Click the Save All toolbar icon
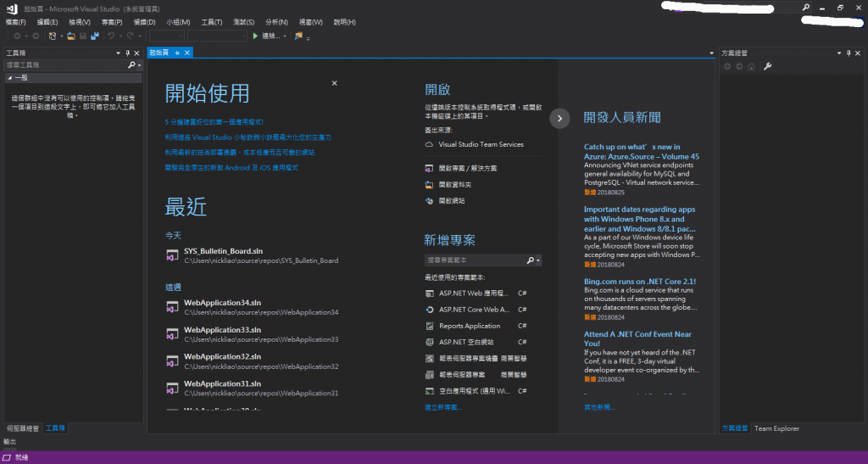 (95, 36)
